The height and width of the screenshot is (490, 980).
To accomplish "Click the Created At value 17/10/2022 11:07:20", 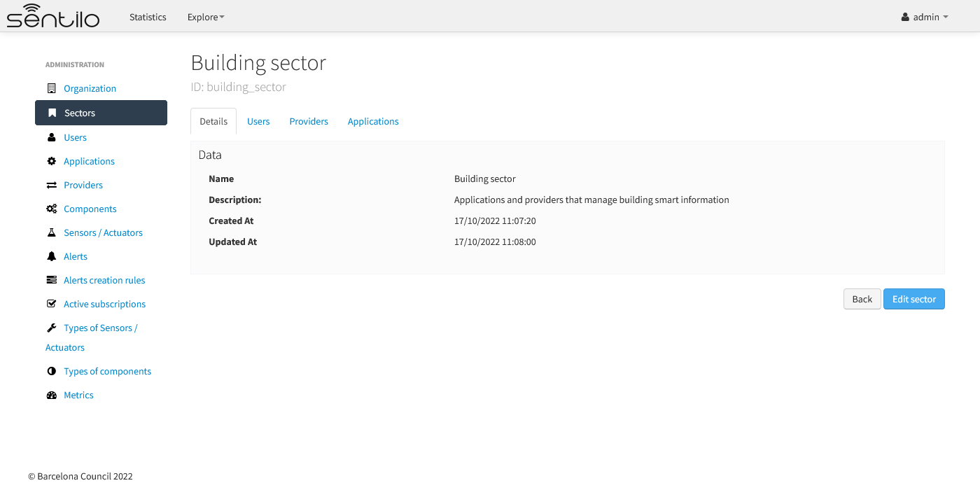I will click(x=495, y=220).
